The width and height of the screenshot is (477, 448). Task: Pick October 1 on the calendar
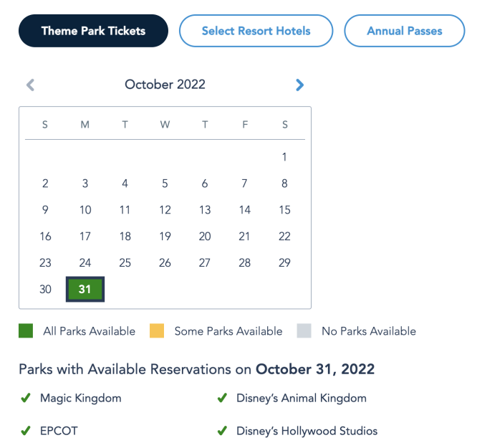click(284, 157)
